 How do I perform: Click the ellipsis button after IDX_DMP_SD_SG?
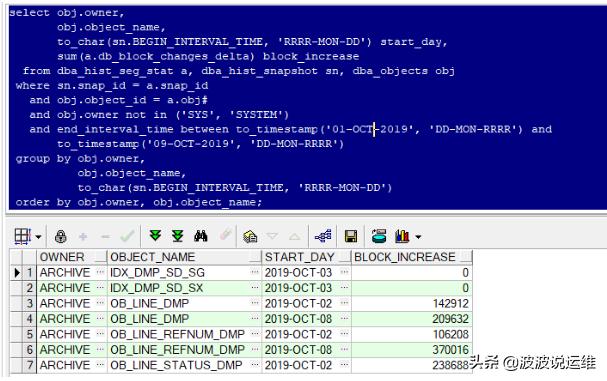[255, 272]
